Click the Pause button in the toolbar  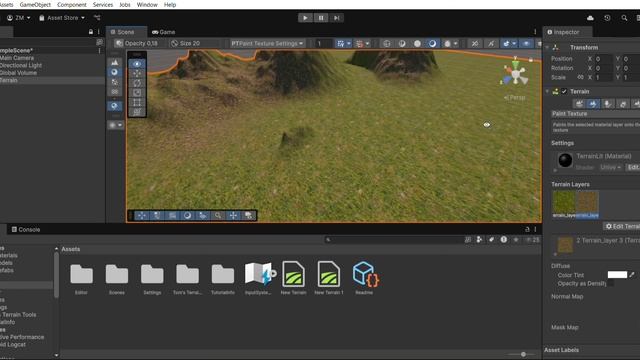click(x=321, y=18)
